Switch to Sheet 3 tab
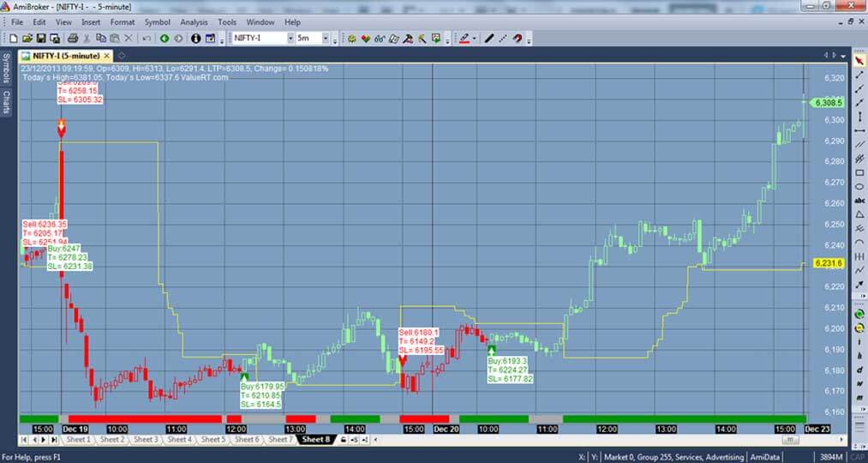868x463 pixels. point(146,439)
